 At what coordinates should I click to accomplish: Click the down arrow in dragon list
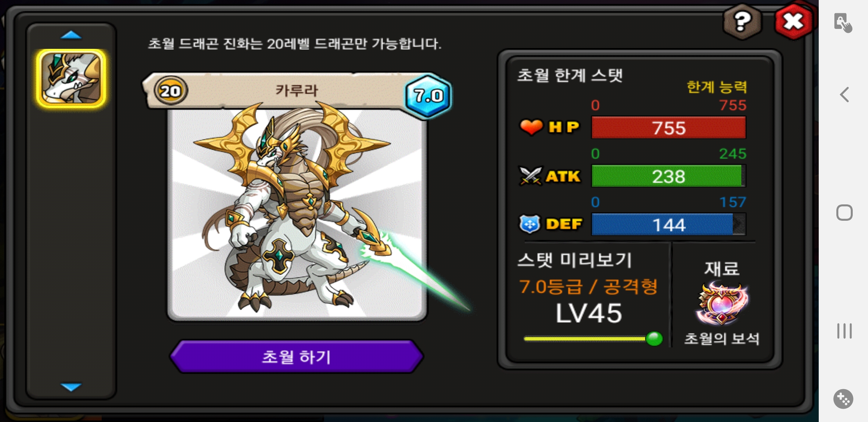(71, 387)
